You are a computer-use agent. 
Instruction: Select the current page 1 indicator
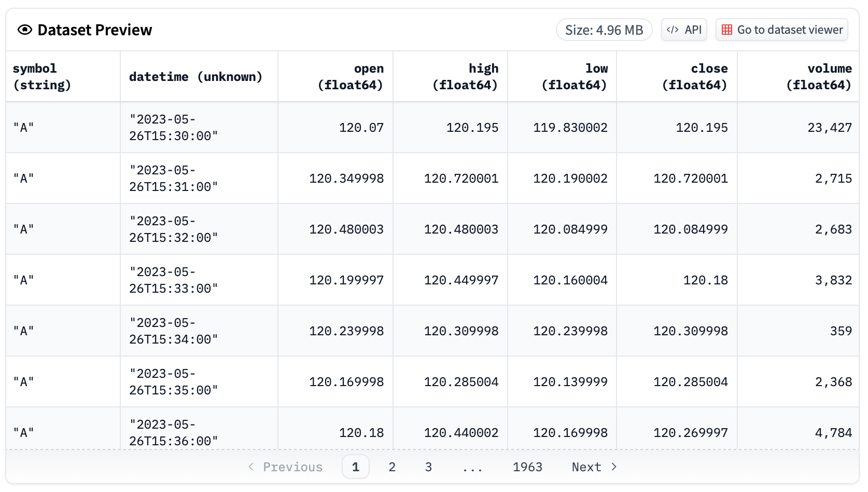click(356, 467)
